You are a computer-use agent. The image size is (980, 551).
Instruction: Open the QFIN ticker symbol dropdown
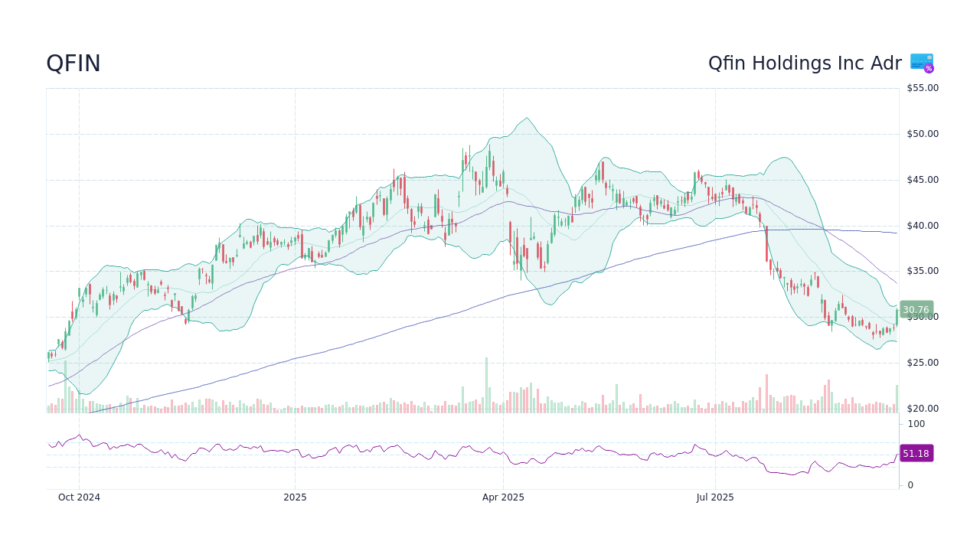pos(73,63)
